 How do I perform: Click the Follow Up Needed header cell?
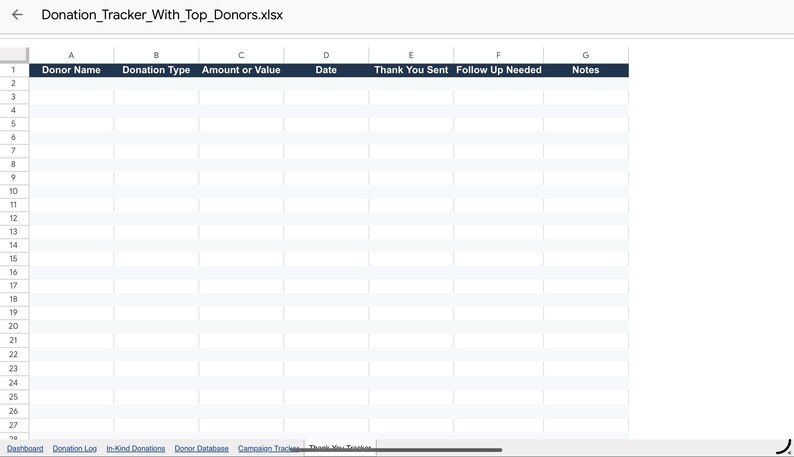[499, 70]
